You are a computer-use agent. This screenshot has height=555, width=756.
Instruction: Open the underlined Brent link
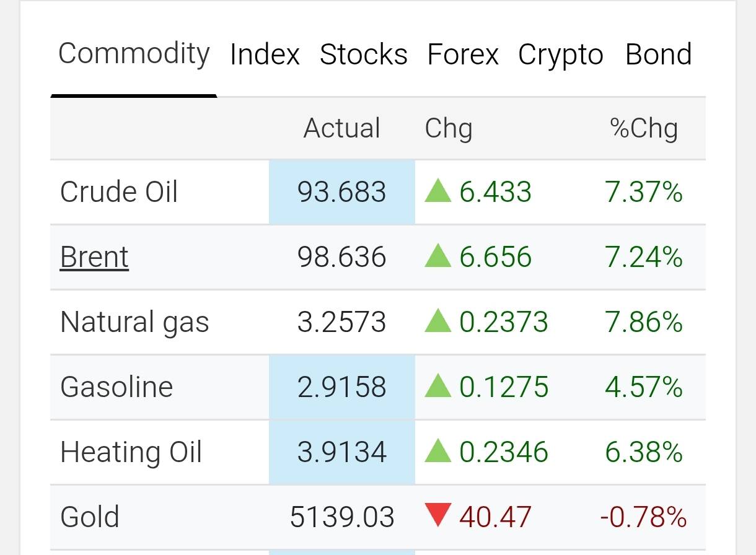tap(94, 257)
